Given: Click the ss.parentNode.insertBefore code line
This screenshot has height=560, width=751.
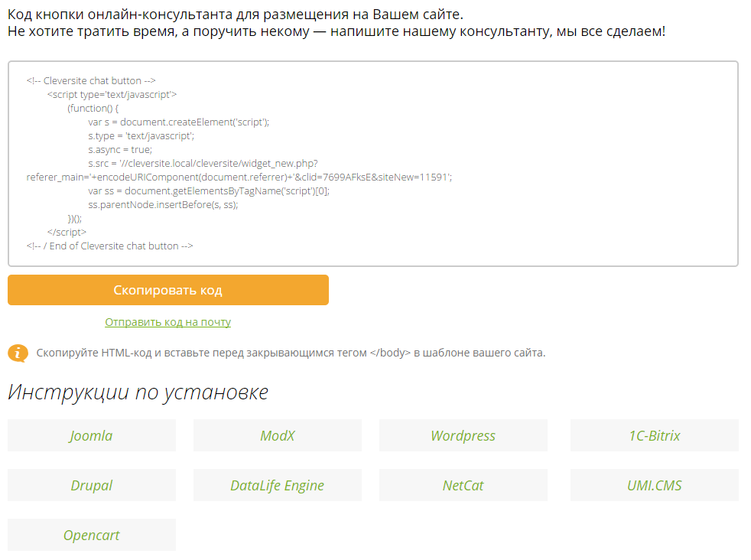Looking at the screenshot, I should pyautogui.click(x=163, y=204).
